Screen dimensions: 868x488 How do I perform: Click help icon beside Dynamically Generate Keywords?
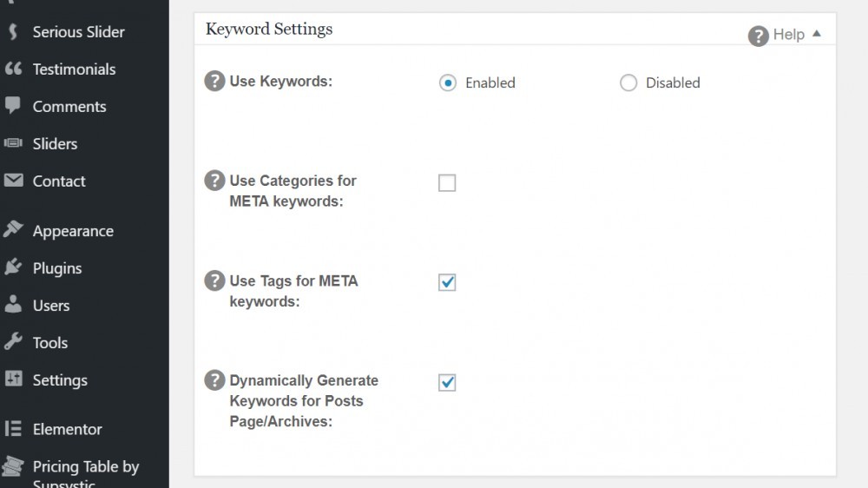coord(214,380)
